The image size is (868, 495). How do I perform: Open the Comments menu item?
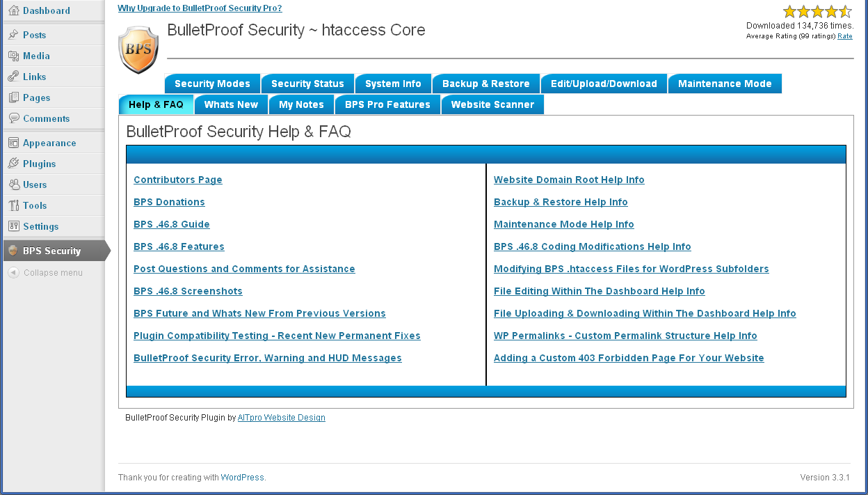(x=47, y=118)
